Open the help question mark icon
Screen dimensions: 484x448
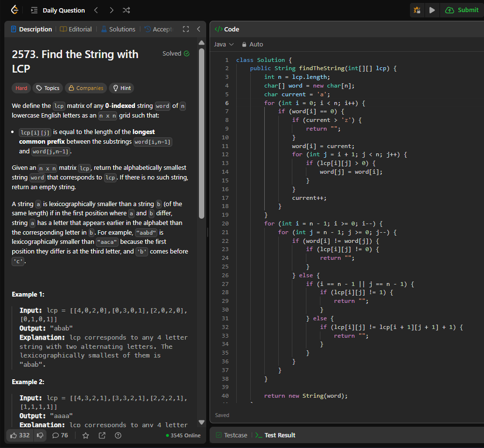118,435
